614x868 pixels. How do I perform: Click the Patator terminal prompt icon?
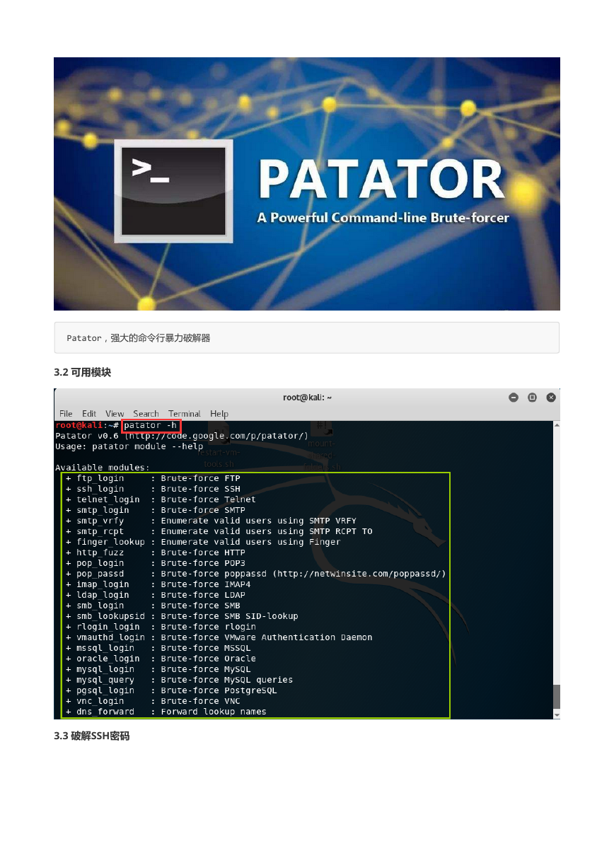pyautogui.click(x=173, y=191)
